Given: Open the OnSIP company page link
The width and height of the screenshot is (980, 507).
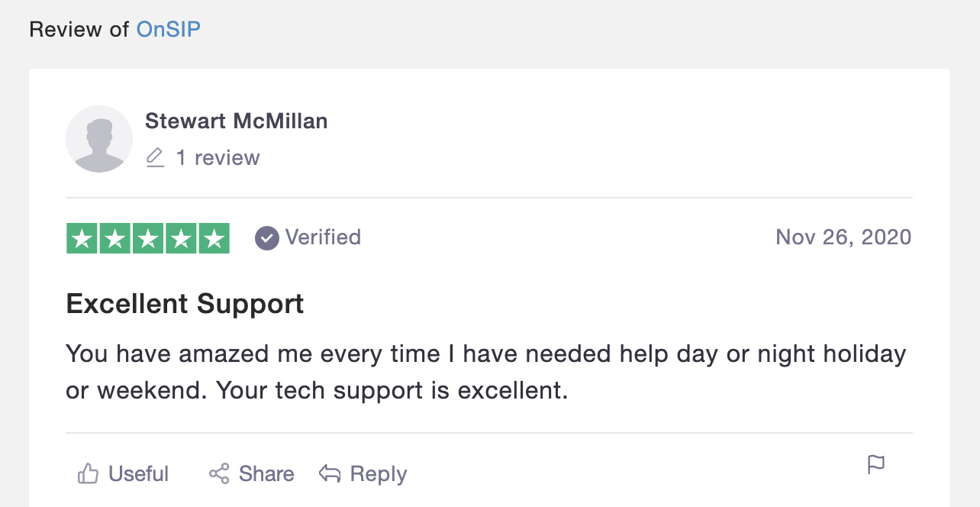Looking at the screenshot, I should point(168,28).
